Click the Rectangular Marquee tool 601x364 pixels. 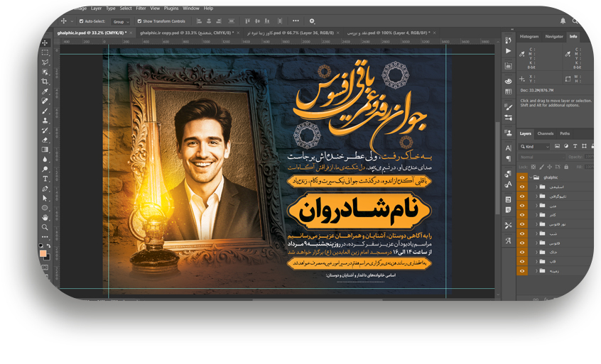point(45,53)
